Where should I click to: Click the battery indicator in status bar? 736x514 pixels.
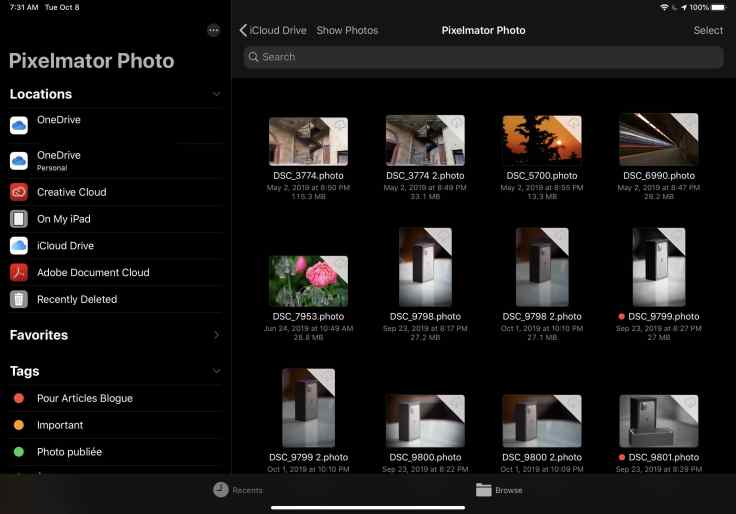coord(719,8)
